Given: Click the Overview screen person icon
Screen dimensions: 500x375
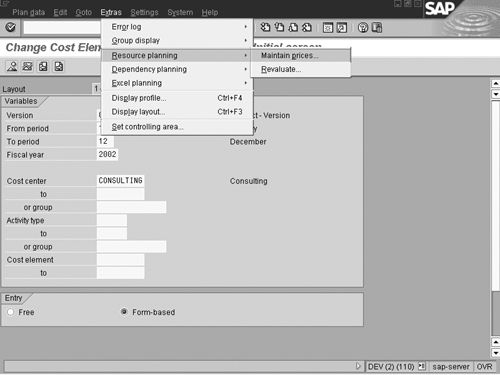Looking at the screenshot, I should [x=12, y=66].
